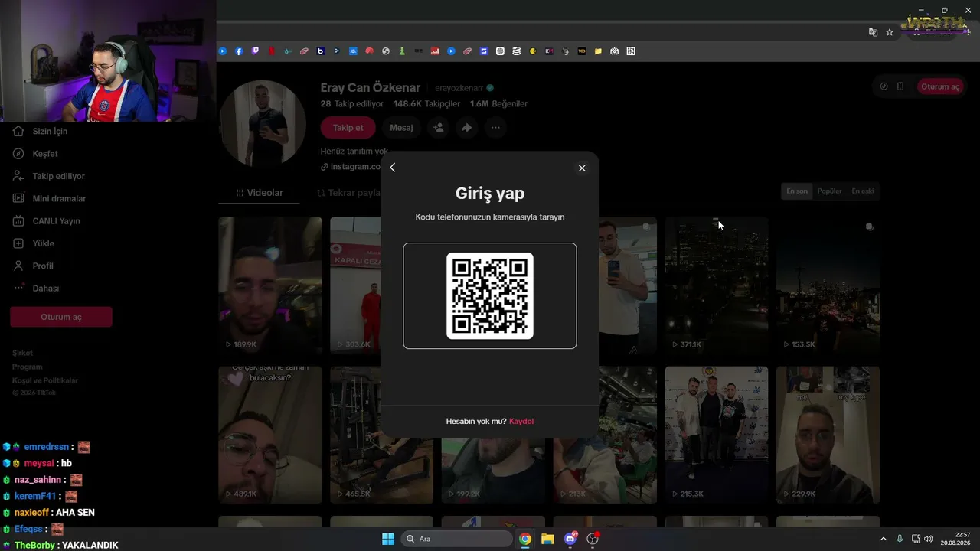
Task: Click the round coin icon in header
Action: coord(884,86)
